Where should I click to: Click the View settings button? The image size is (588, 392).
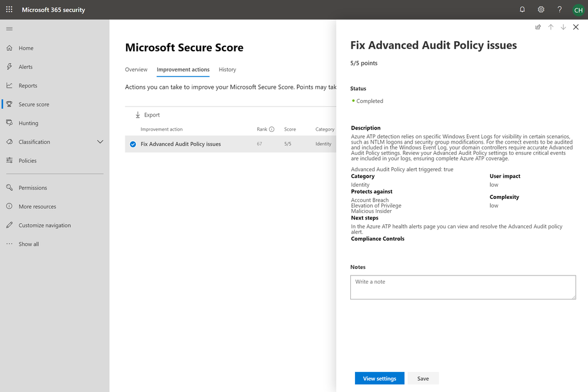pyautogui.click(x=380, y=378)
